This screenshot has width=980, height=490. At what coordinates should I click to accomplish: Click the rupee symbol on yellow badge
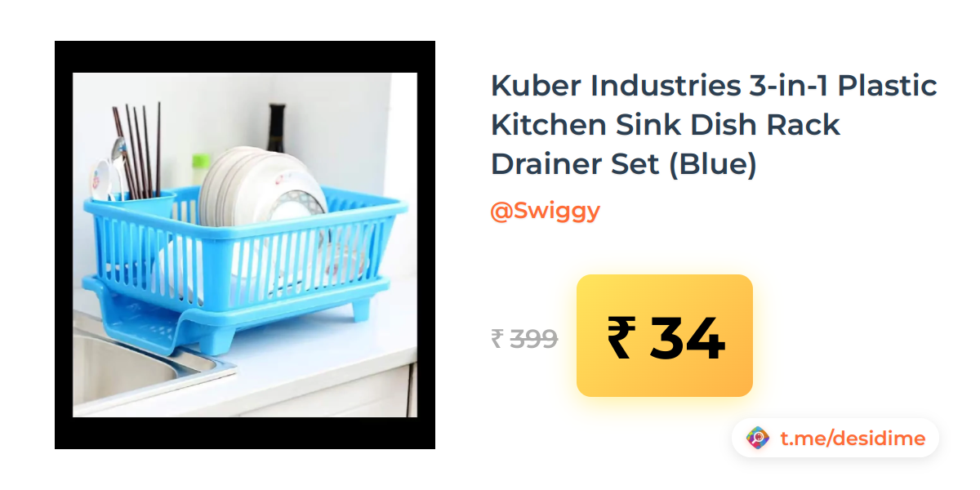[619, 338]
